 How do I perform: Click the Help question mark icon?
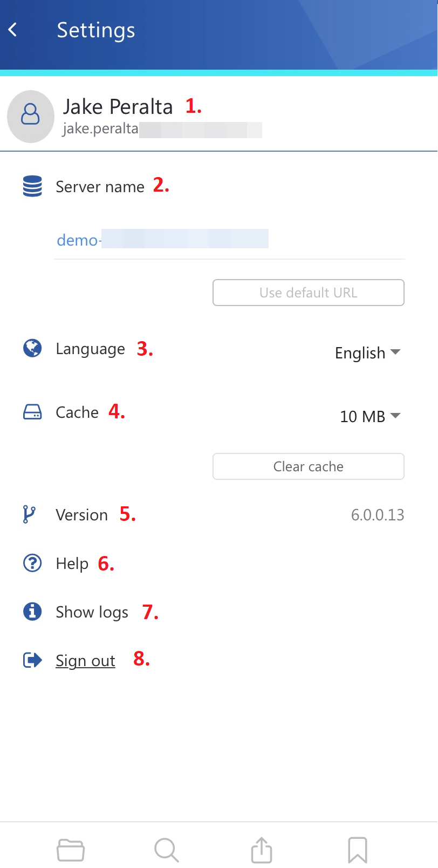[32, 563]
